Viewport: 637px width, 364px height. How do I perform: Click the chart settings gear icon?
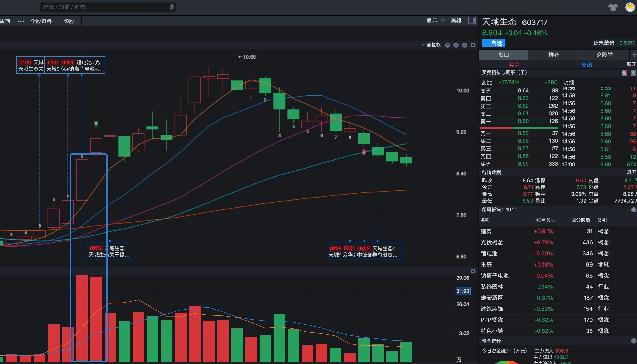[x=473, y=45]
